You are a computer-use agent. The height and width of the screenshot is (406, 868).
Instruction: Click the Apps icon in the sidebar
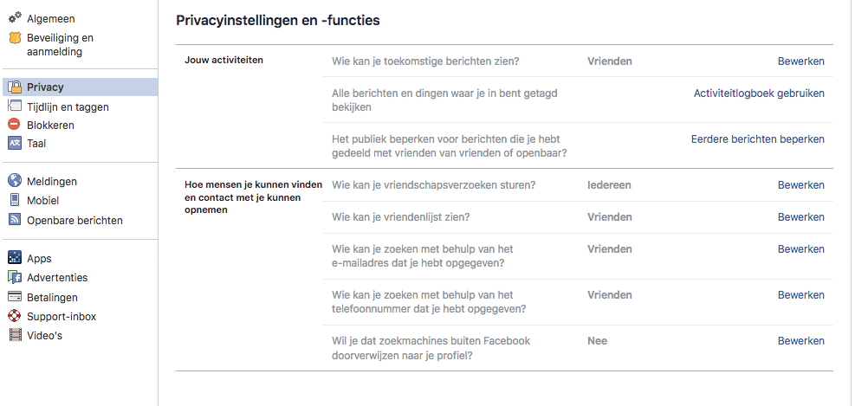click(15, 259)
